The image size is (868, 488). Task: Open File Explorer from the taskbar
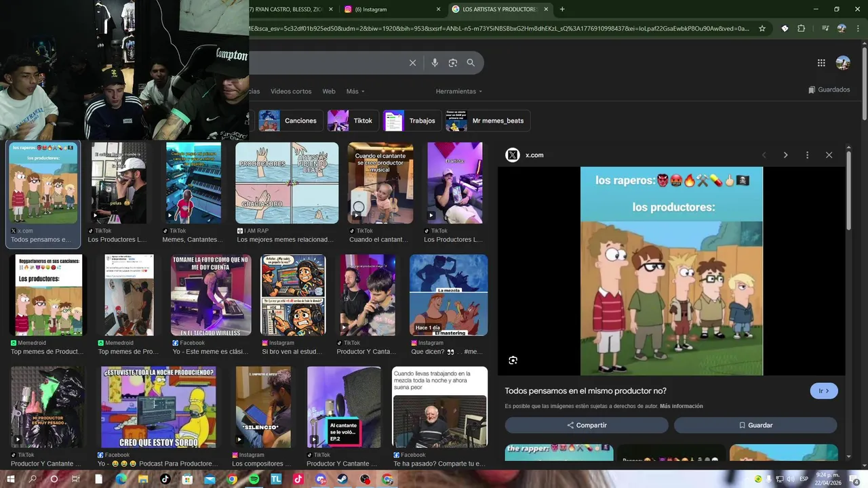(143, 479)
